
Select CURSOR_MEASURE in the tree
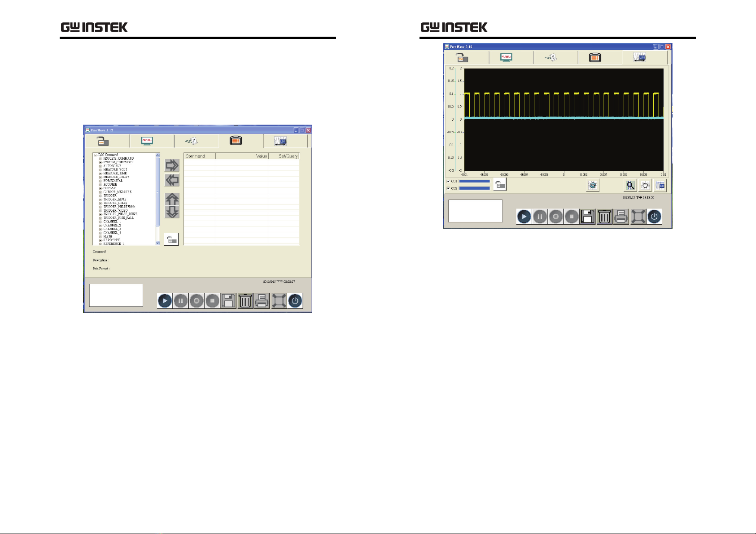click(118, 192)
